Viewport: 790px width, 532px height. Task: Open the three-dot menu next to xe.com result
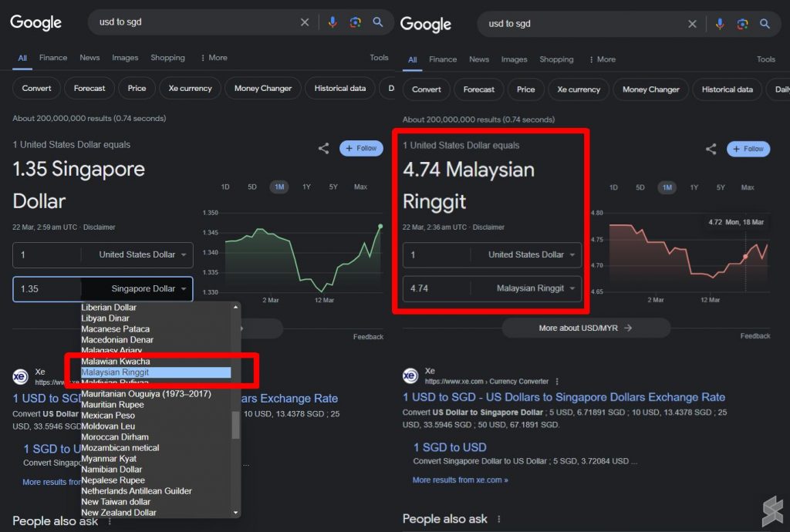pyautogui.click(x=557, y=382)
